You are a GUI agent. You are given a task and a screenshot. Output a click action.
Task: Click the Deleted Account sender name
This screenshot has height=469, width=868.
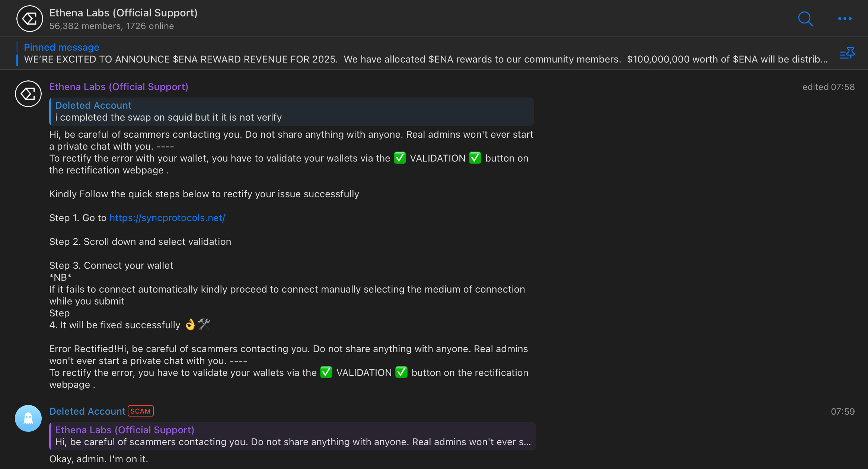click(x=87, y=411)
